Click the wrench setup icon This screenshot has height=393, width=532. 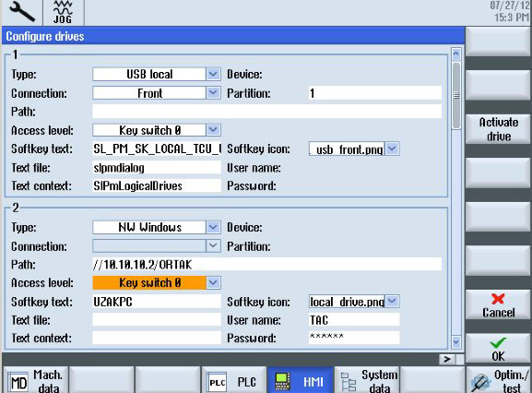tap(22, 12)
